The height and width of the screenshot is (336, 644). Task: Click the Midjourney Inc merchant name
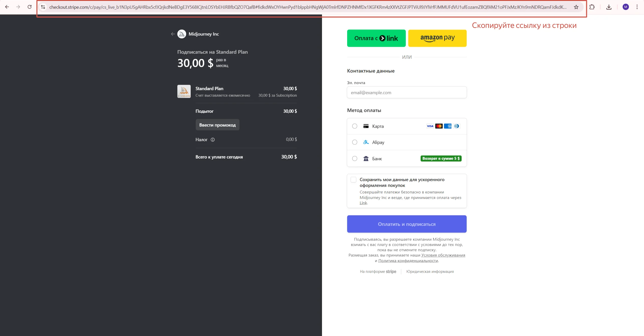click(x=204, y=34)
